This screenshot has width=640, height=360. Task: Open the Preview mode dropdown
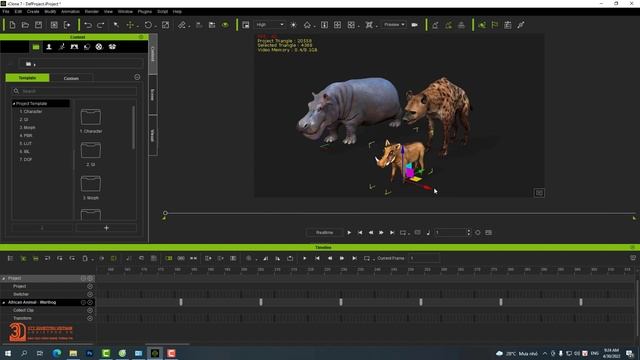[394, 25]
